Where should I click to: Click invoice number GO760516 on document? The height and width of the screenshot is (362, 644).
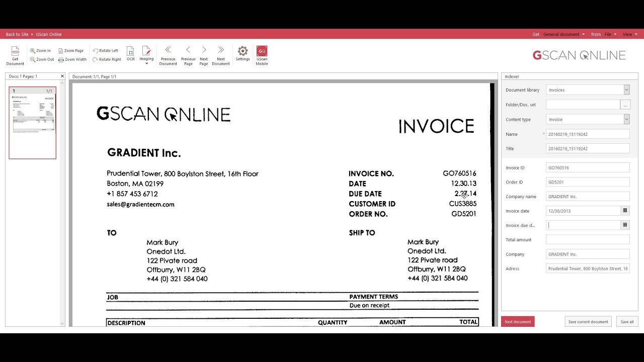[459, 173]
